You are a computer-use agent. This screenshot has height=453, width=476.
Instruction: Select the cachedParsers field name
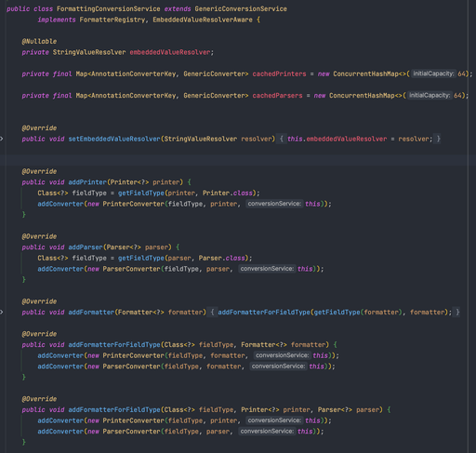coord(277,96)
